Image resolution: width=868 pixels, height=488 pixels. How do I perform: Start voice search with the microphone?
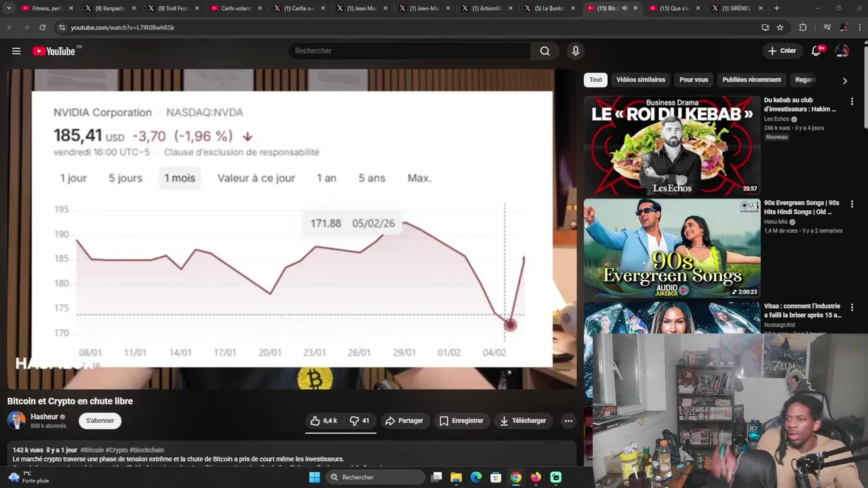[575, 51]
